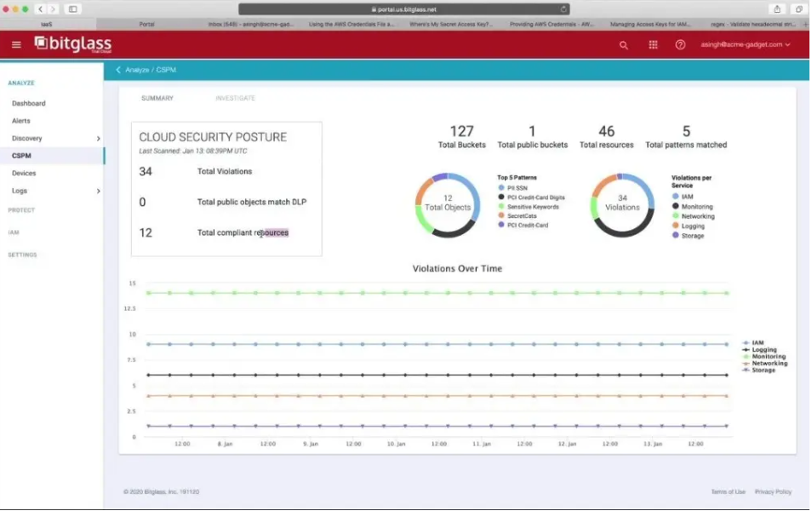This screenshot has height=511, width=812.
Task: Click the 127 Total Buckets stat
Action: [462, 137]
